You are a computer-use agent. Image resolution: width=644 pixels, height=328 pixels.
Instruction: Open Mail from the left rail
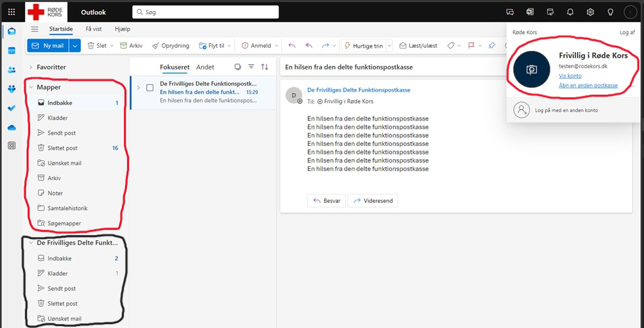click(x=12, y=31)
